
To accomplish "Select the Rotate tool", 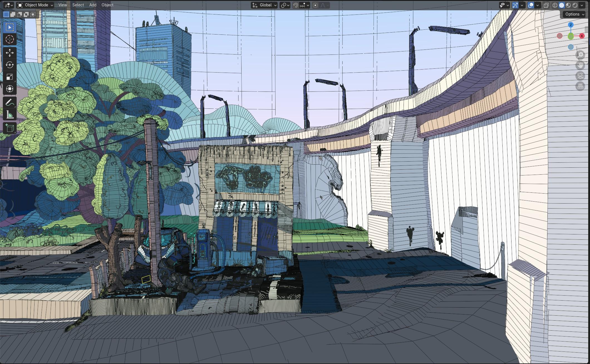I will click(9, 65).
